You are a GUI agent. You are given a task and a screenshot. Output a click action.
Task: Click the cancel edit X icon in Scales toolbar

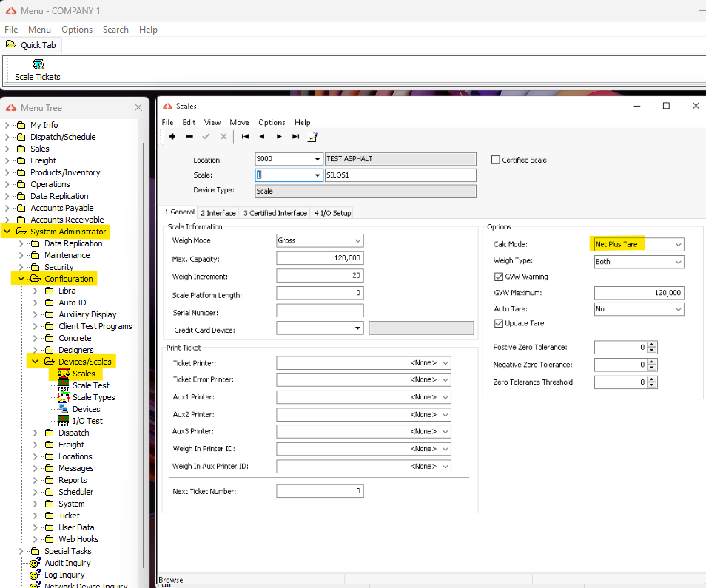point(223,136)
